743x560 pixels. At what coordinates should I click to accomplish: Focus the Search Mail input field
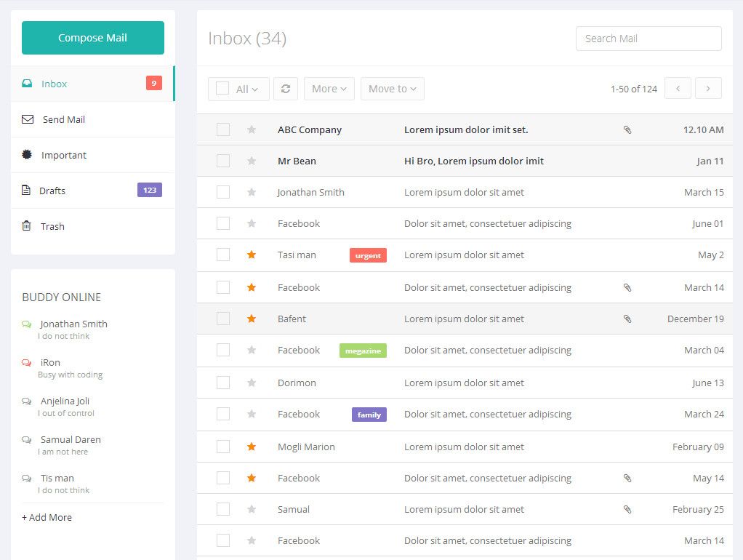pyautogui.click(x=648, y=39)
